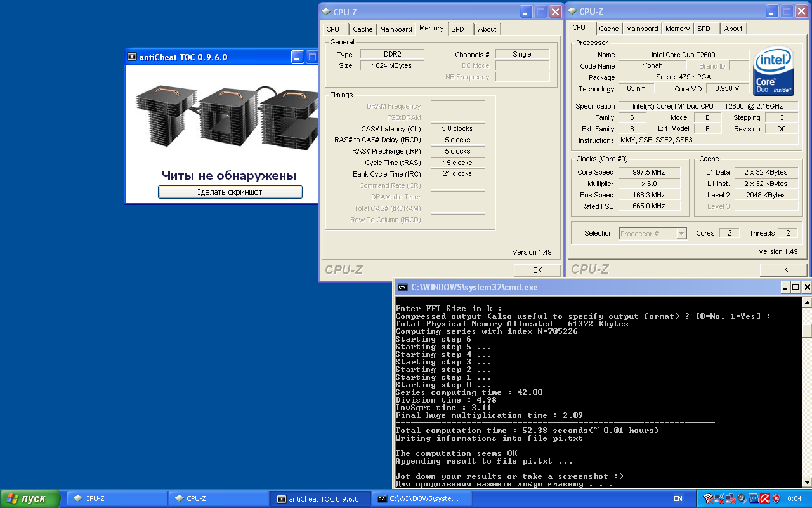Activate the cmd.exe taskbar button

(422, 498)
